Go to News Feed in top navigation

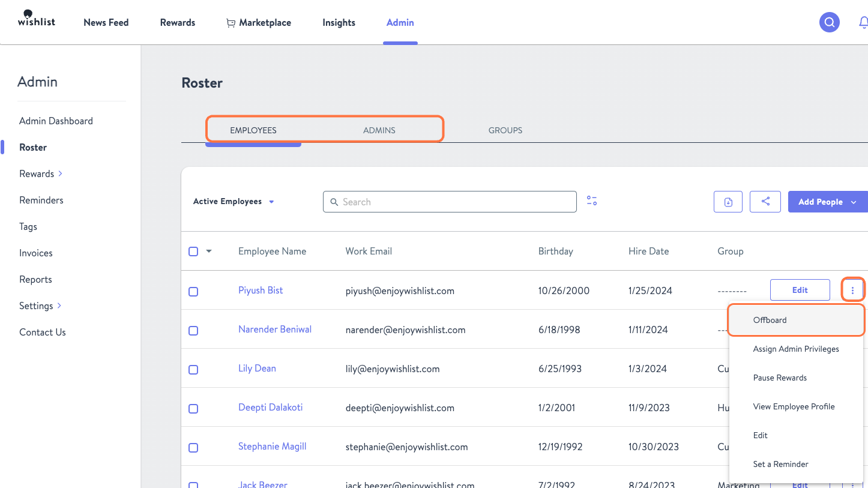coord(106,23)
